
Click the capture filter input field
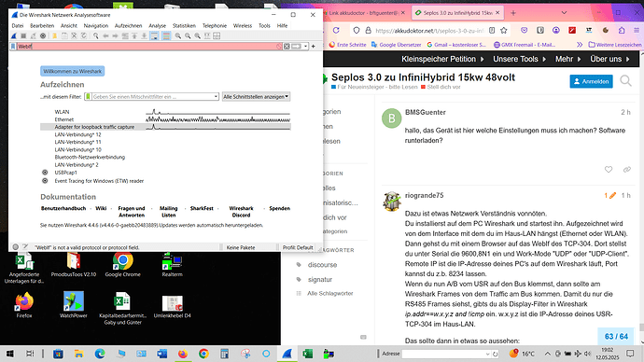(x=151, y=96)
